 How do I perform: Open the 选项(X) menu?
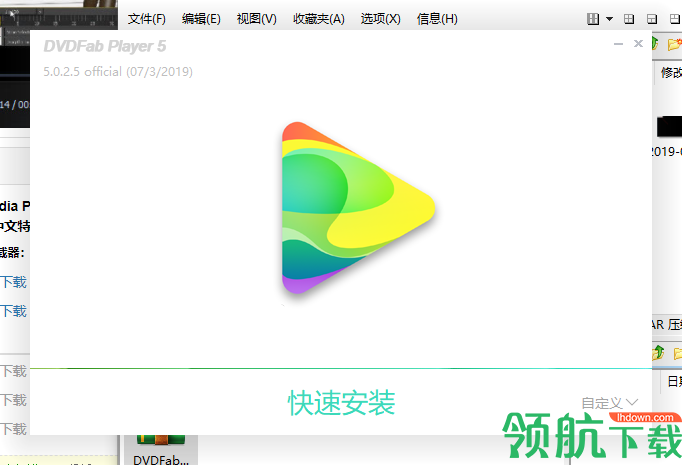tap(381, 19)
